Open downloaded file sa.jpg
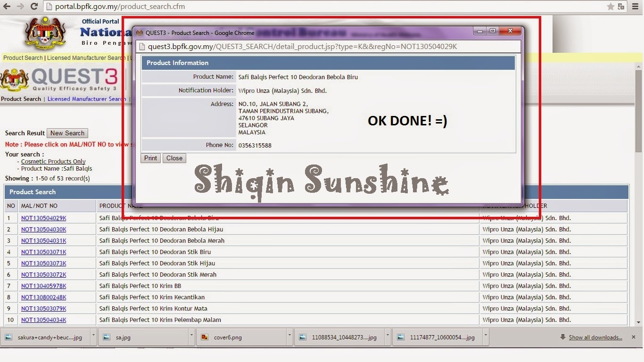Viewport: 644px width, 362px height. pos(144,337)
